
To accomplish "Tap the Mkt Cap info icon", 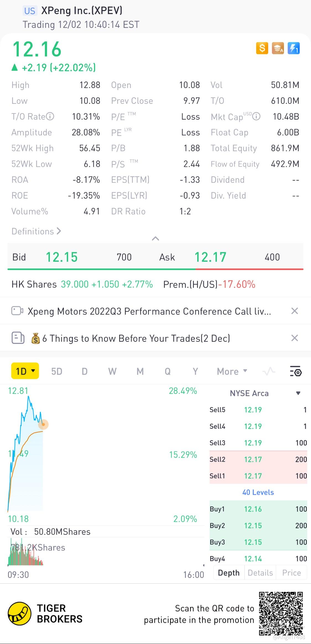I will coord(257,117).
